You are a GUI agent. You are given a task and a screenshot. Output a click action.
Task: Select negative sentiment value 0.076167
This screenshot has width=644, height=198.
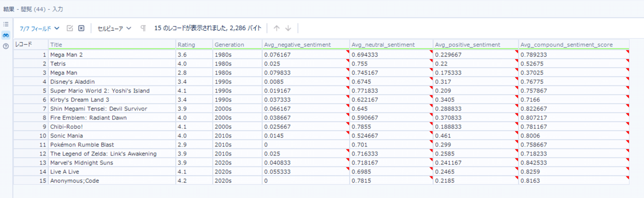point(306,55)
